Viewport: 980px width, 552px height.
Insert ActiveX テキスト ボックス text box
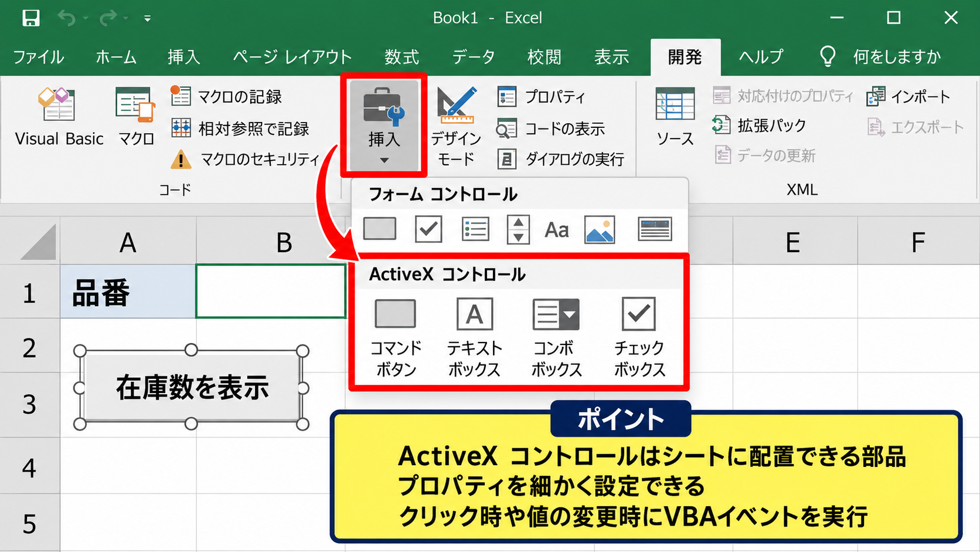coord(474,338)
